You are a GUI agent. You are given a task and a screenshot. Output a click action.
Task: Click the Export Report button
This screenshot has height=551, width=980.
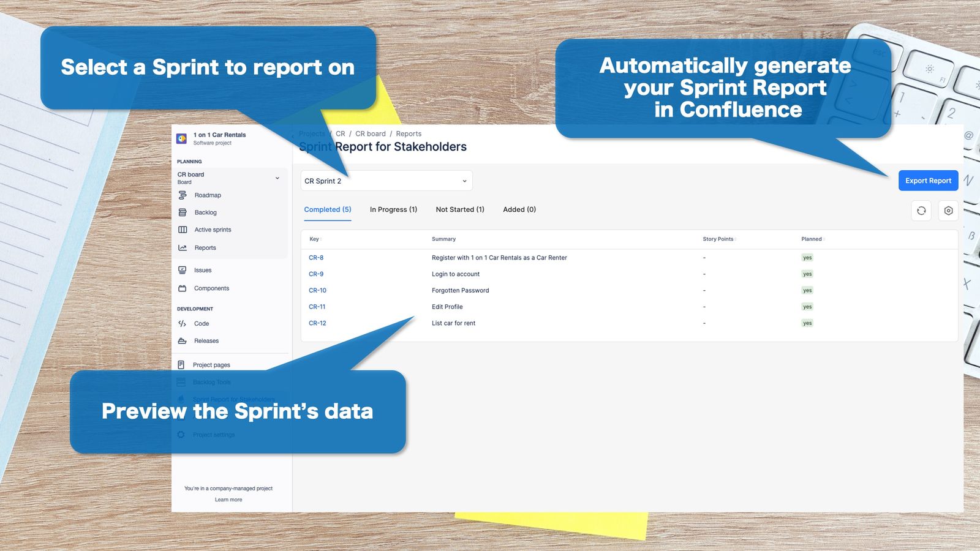click(928, 181)
